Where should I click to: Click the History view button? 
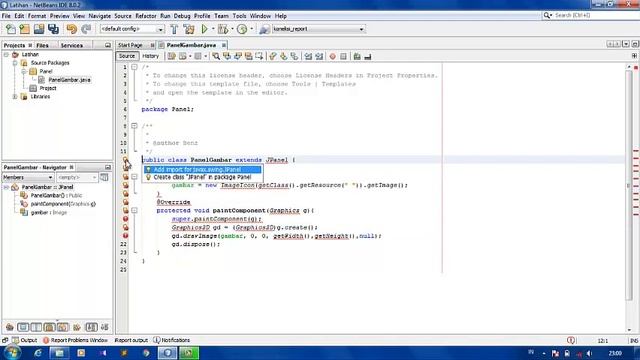click(151, 56)
